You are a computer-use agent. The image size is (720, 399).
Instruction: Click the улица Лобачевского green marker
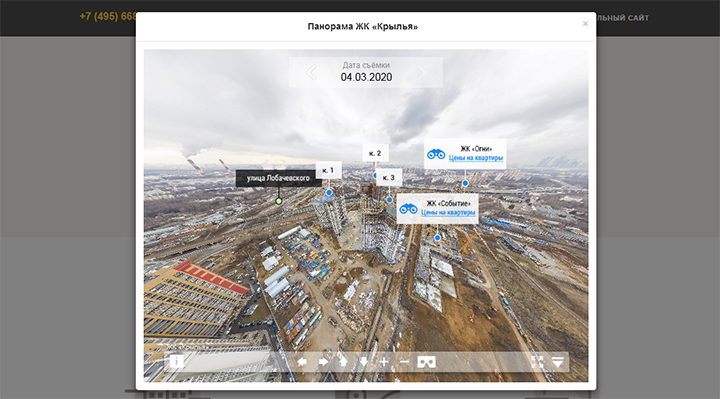pyautogui.click(x=278, y=201)
